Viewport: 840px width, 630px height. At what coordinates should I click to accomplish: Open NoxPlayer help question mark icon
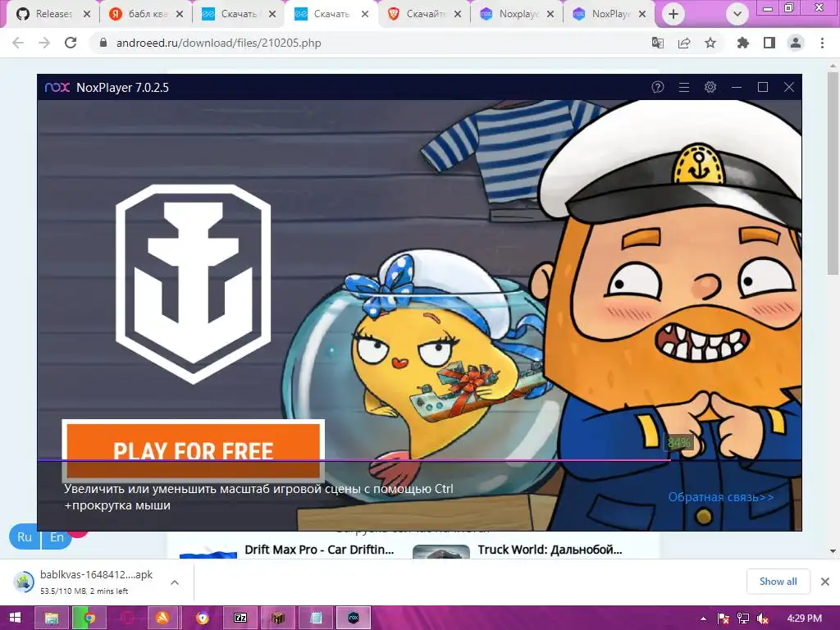(x=657, y=87)
